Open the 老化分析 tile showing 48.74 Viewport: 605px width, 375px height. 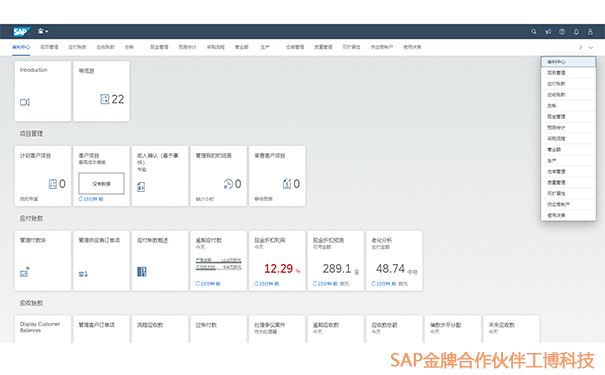394,261
